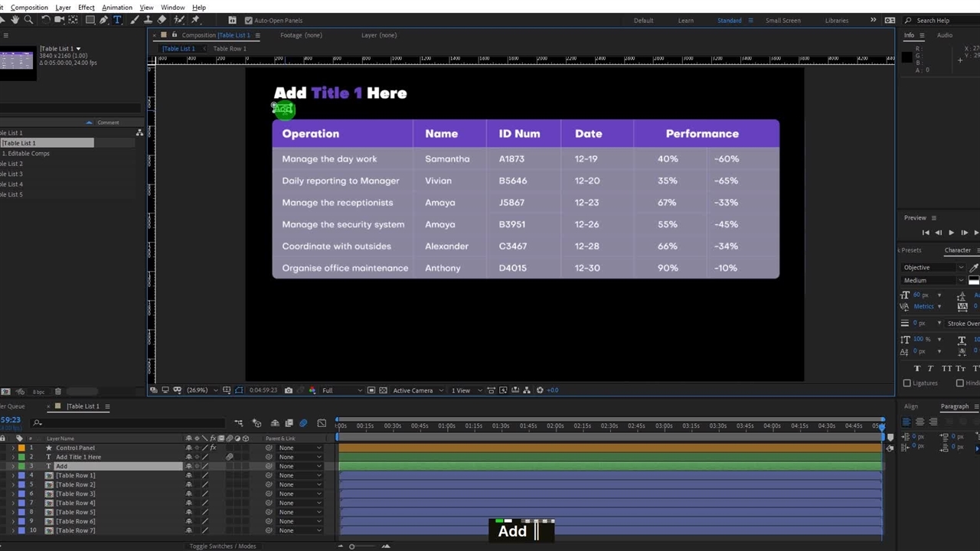Pick the Horizontal Type tool
This screenshot has height=551, width=980.
117,20
